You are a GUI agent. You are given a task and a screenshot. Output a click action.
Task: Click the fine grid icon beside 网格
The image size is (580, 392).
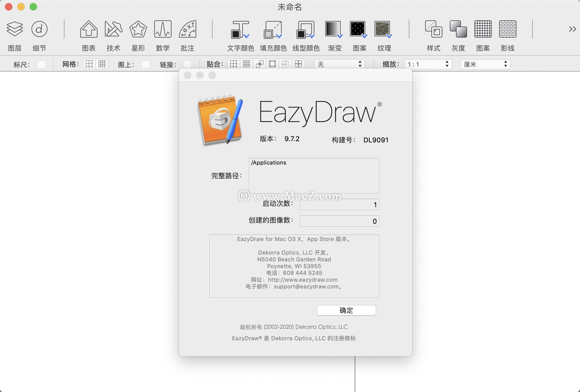102,64
